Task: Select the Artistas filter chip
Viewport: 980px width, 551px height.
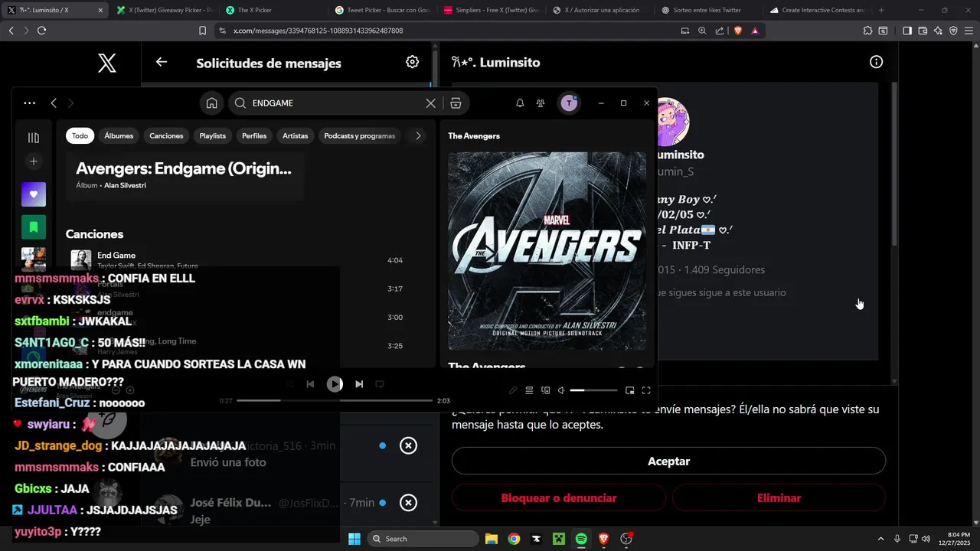Action: [295, 136]
